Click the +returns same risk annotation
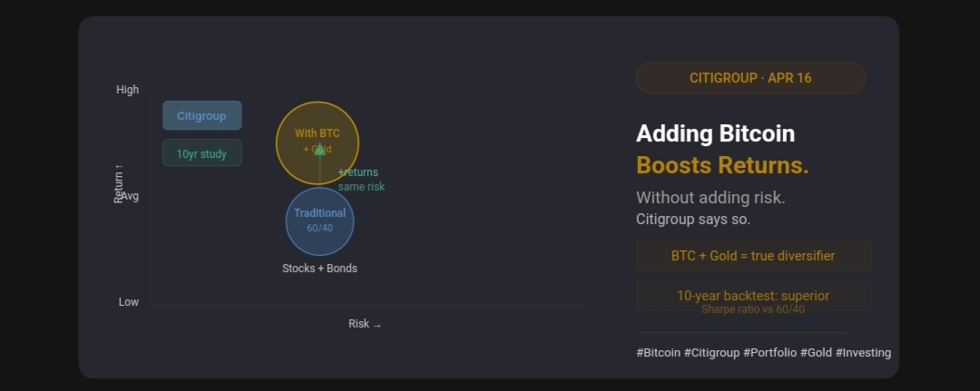Image resolution: width=980 pixels, height=391 pixels. pyautogui.click(x=361, y=180)
